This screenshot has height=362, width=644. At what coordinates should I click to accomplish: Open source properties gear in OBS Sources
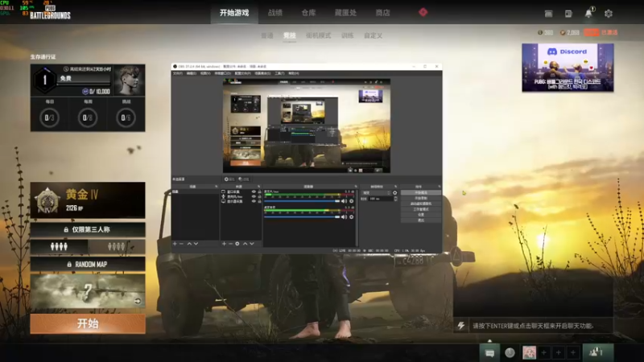point(237,244)
